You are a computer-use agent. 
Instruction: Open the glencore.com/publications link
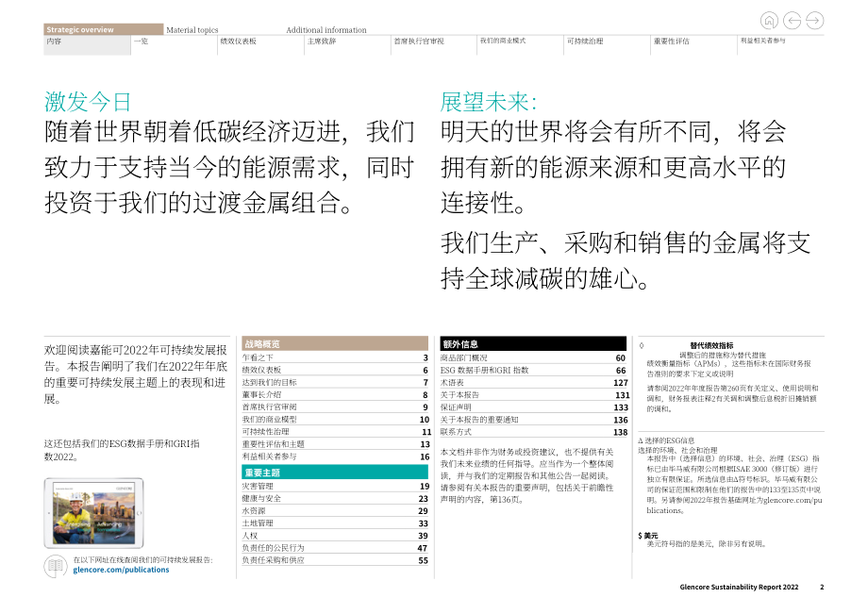pos(121,570)
